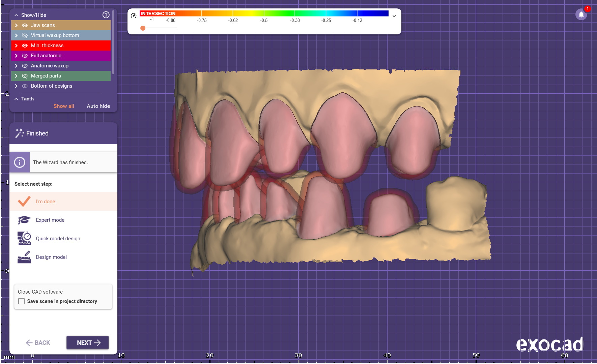Screen dimensions: 597x364
Task: Hide the Jaw scans layer via eye
Action: [x=25, y=25]
